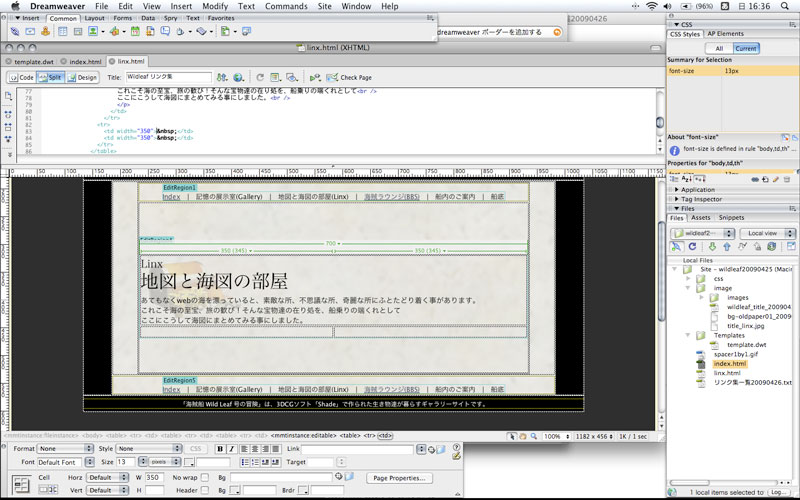This screenshot has width=800, height=500.
Task: Toggle Italic formatting button
Action: [231, 449]
